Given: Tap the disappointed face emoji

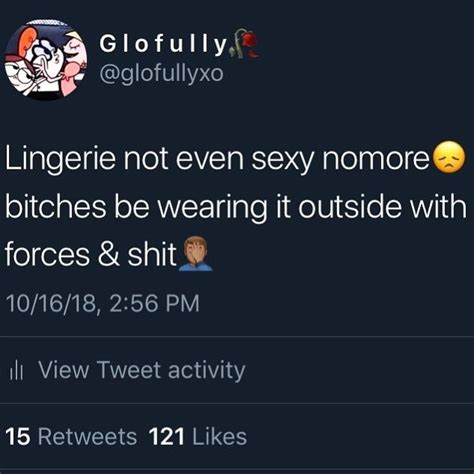Looking at the screenshot, I should point(448,158).
